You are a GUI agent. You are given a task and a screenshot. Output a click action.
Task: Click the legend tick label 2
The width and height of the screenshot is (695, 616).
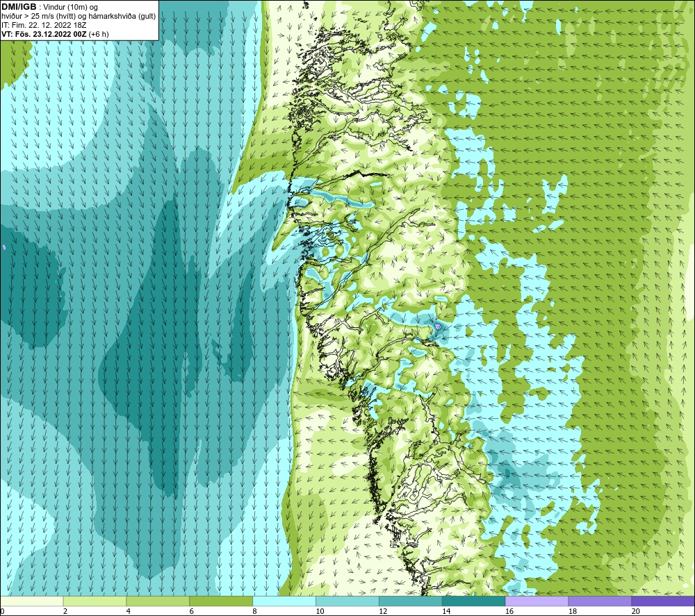click(x=65, y=611)
